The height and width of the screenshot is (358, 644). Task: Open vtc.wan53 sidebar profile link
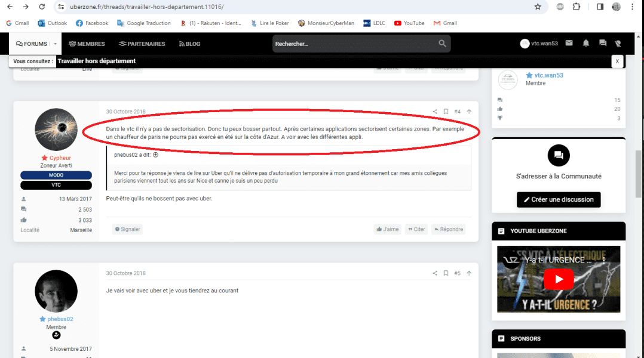(548, 75)
